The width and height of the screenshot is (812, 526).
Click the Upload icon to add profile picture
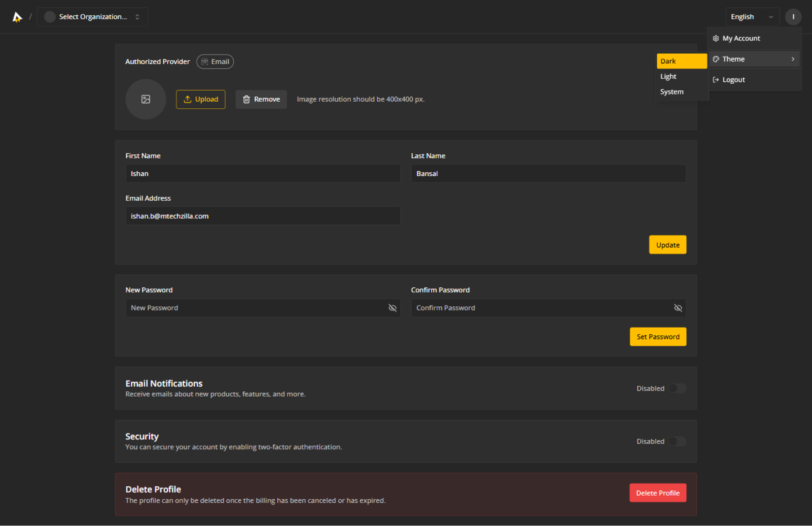[188, 99]
